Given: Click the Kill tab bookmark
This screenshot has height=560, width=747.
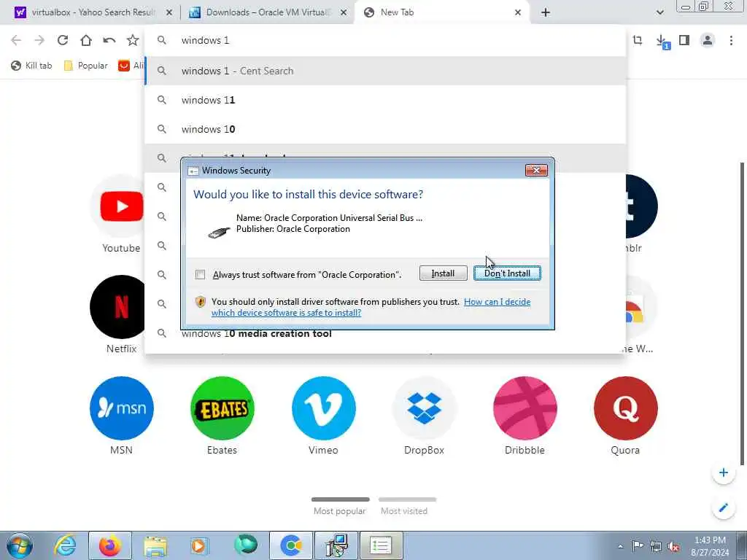Looking at the screenshot, I should click(31, 66).
